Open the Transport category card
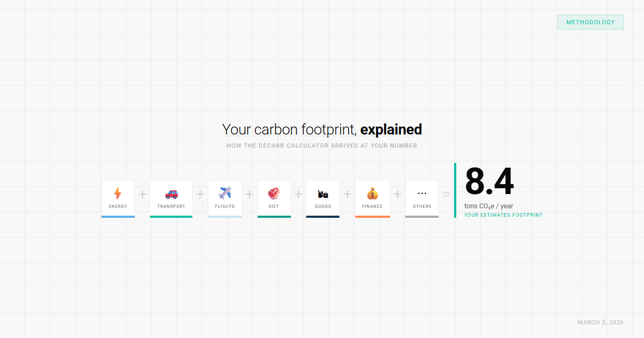 [x=171, y=198]
